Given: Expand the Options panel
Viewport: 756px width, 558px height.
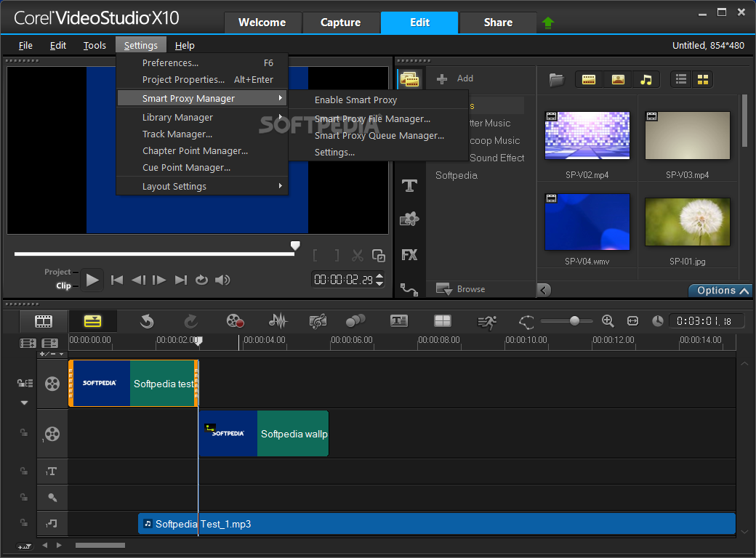Looking at the screenshot, I should [x=720, y=291].
